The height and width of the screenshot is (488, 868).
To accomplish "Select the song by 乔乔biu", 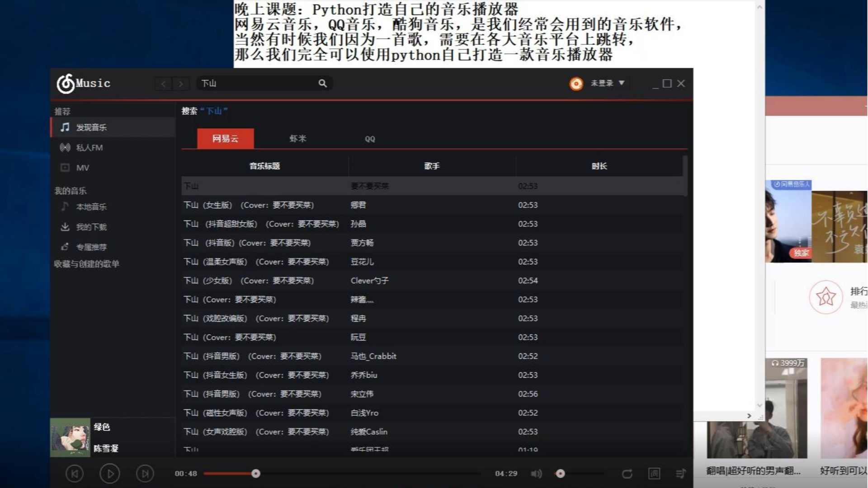I will [432, 375].
